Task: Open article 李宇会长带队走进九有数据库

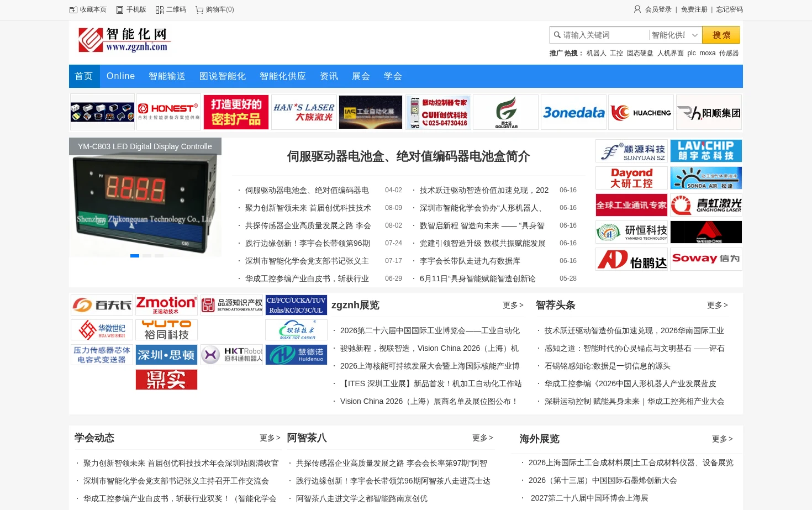Action: click(470, 261)
